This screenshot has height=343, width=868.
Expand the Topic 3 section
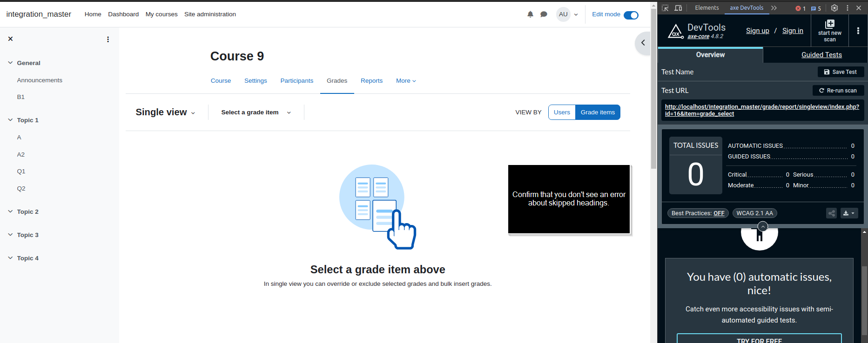[x=10, y=235]
